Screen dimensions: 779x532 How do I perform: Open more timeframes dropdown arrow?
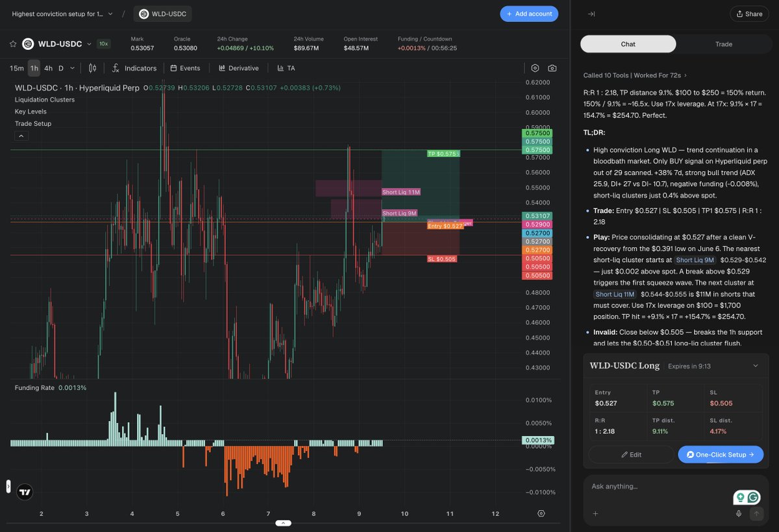(x=72, y=68)
